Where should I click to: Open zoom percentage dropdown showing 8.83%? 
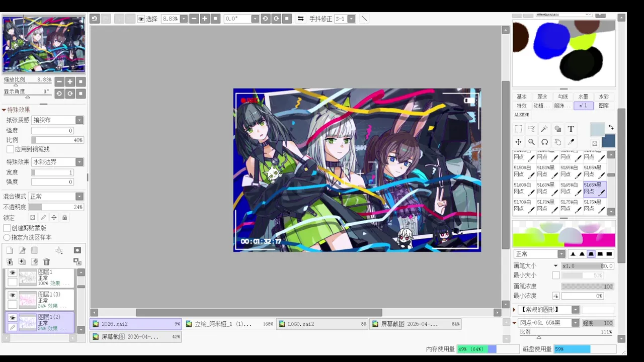(184, 19)
